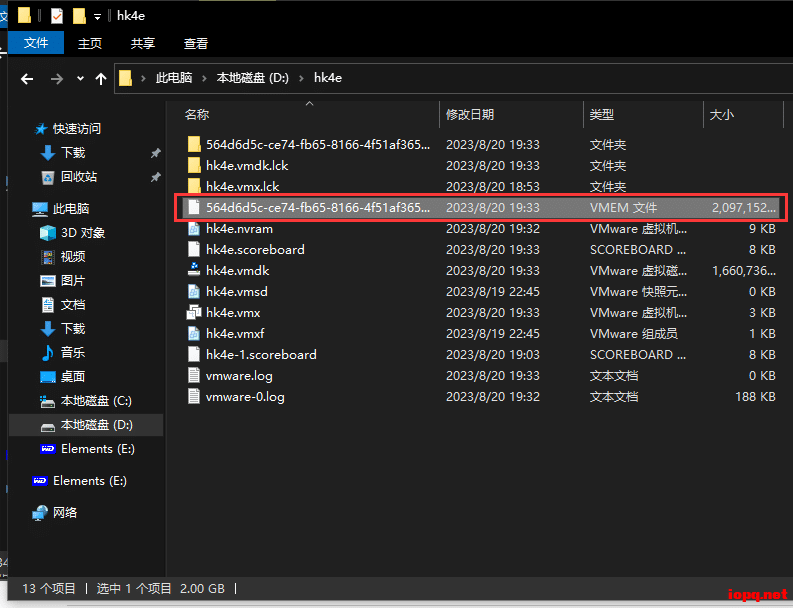Open 文档 folder in sidebar
The height and width of the screenshot is (608, 793).
click(x=73, y=305)
